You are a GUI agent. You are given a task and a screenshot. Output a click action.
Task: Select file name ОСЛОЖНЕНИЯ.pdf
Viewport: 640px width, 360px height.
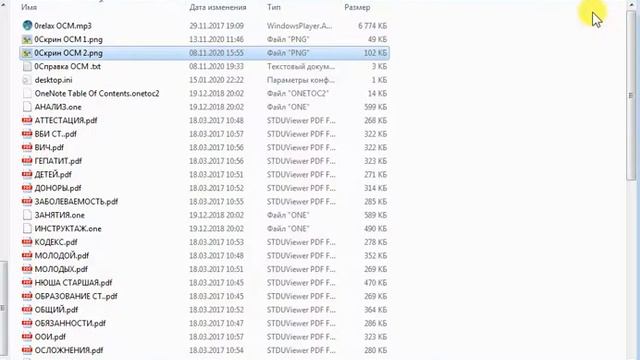click(69, 350)
